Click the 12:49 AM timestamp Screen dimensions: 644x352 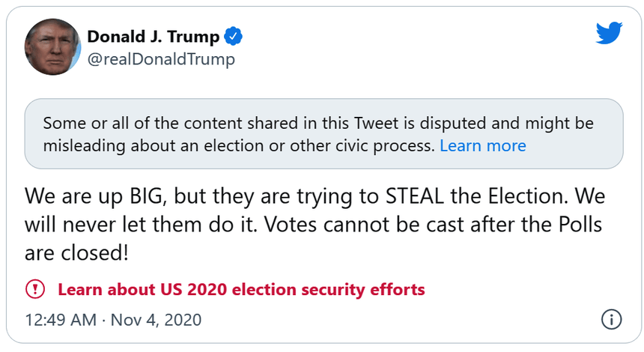coord(60,320)
